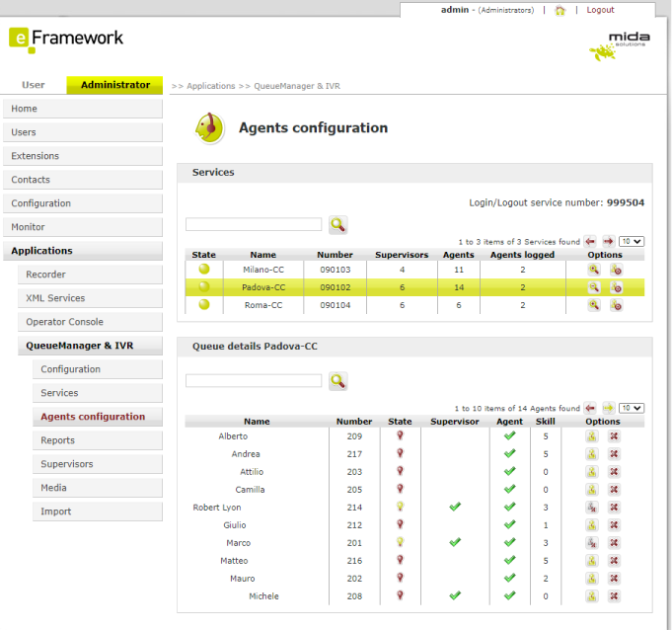This screenshot has height=630, width=672.
Task: Click Marco's Supervisor checkmark
Action: tap(455, 542)
